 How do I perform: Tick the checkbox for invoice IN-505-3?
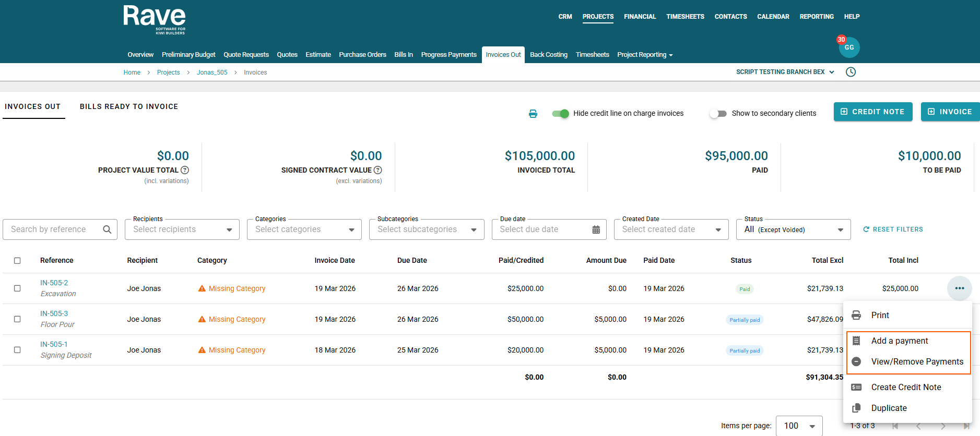[x=17, y=319]
